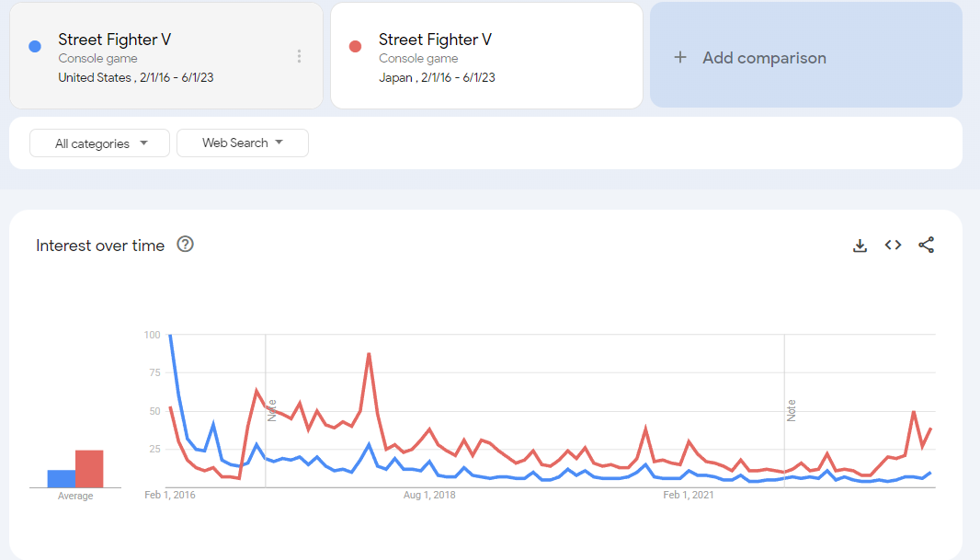
Task: Select the Street Fighter V Japan card
Action: point(487,55)
